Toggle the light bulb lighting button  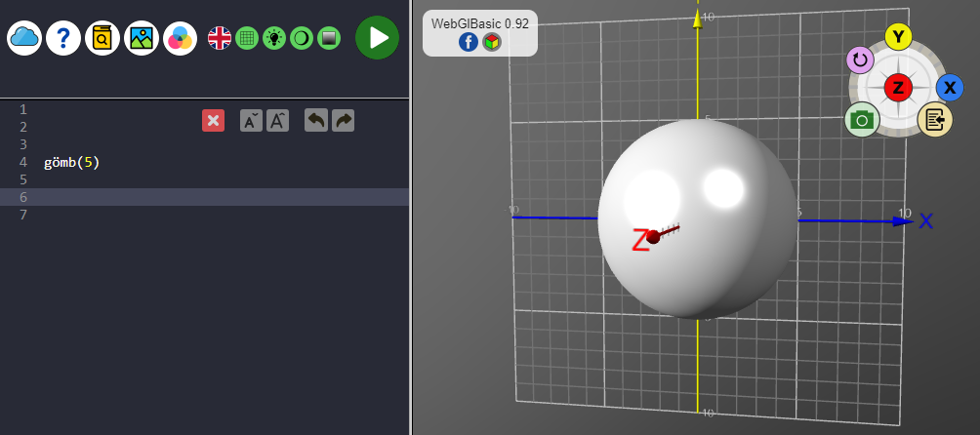(x=274, y=38)
